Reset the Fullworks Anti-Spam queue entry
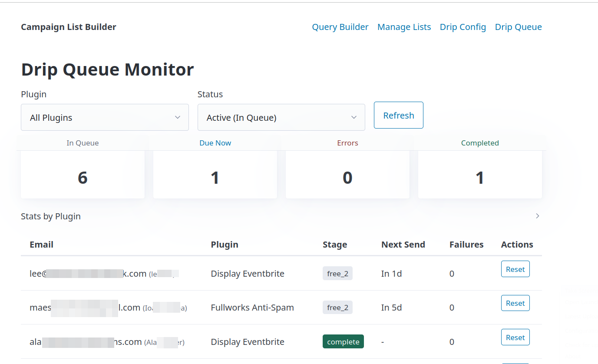Image resolution: width=598 pixels, height=364 pixels. [515, 303]
